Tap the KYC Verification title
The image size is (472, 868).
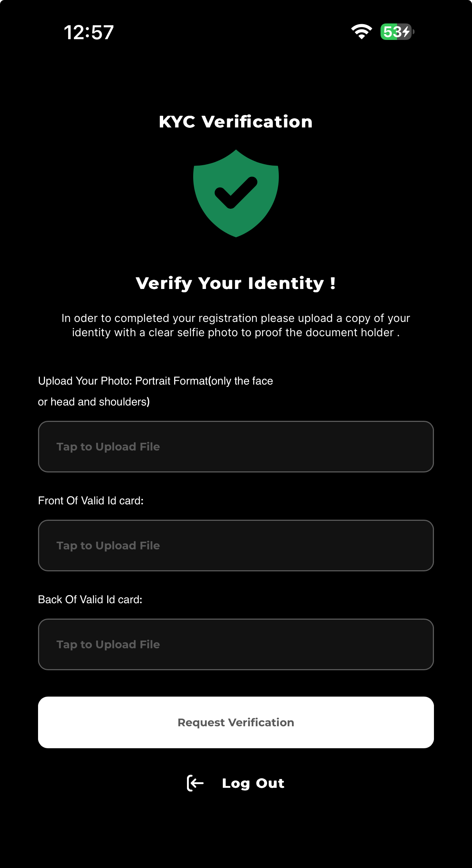coord(236,122)
